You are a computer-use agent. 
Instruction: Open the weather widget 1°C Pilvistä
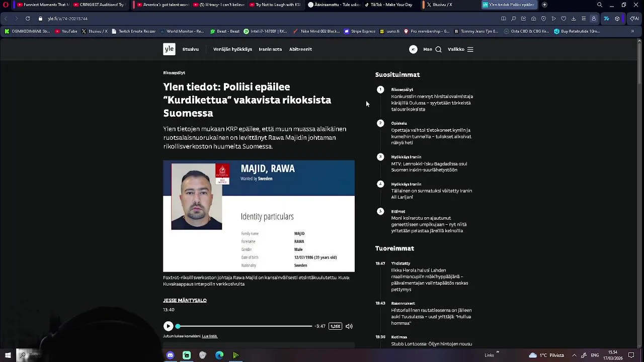click(546, 355)
